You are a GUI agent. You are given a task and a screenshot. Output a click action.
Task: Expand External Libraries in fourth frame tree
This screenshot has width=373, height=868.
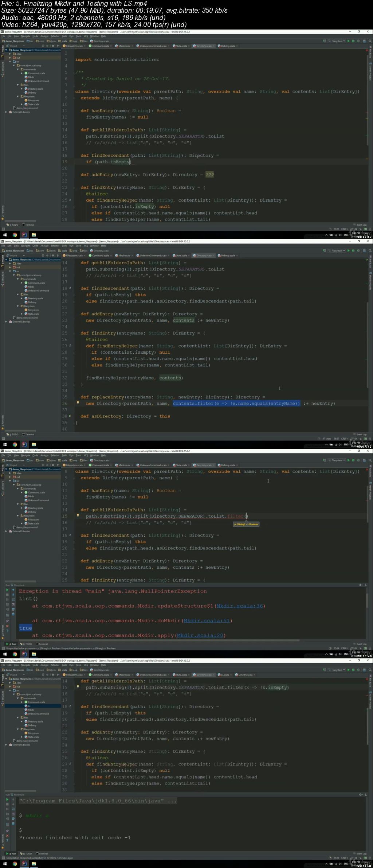point(6,745)
